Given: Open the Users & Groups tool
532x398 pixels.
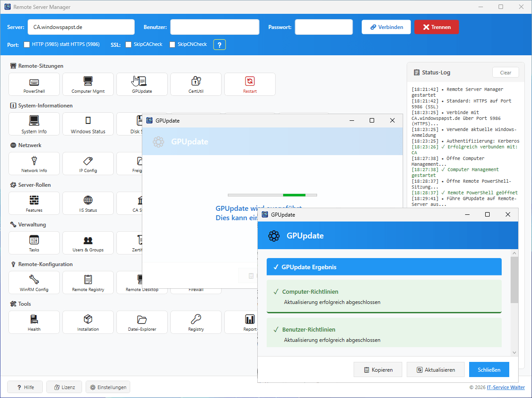Looking at the screenshot, I should click(88, 243).
